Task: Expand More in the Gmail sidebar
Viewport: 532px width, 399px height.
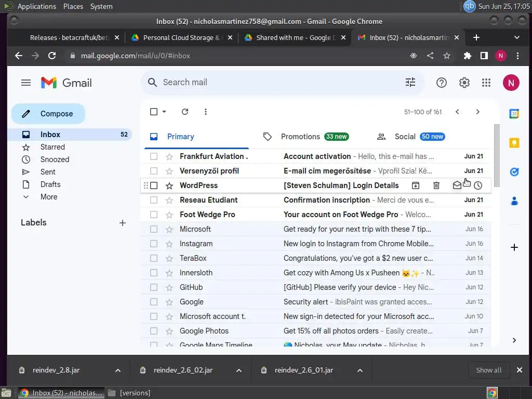Action: pyautogui.click(x=48, y=197)
